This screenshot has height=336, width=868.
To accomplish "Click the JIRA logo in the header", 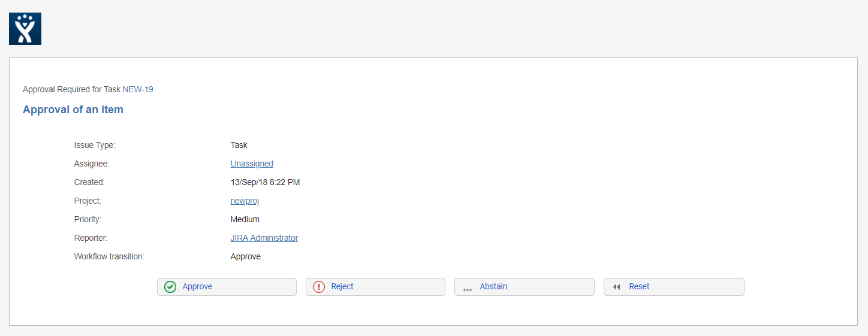I will 25,29.
